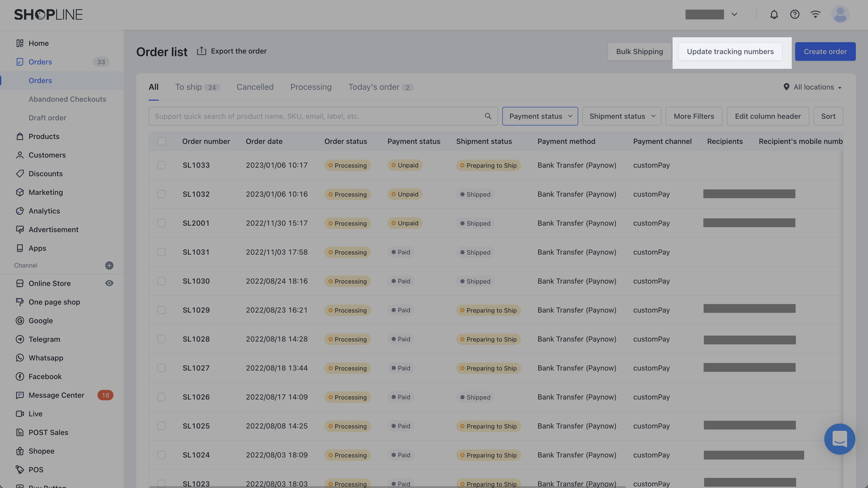Click the Apps icon in sidebar
The height and width of the screenshot is (488, 868).
pyautogui.click(x=20, y=248)
